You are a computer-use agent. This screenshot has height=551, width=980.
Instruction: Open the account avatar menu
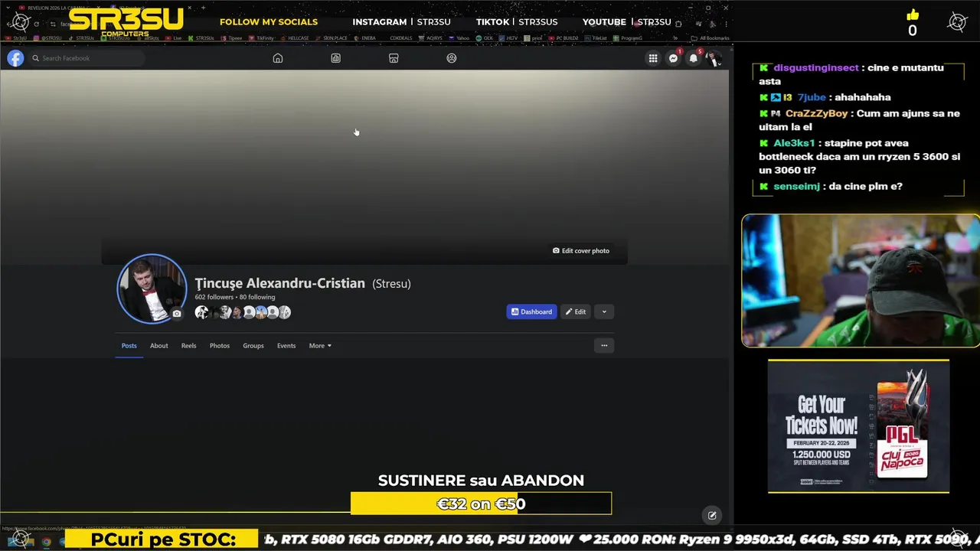click(714, 58)
